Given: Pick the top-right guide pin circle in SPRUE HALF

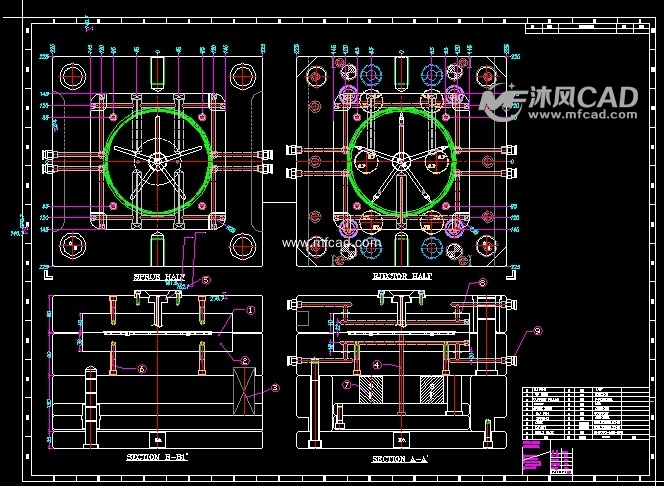Looking at the screenshot, I should [x=243, y=77].
